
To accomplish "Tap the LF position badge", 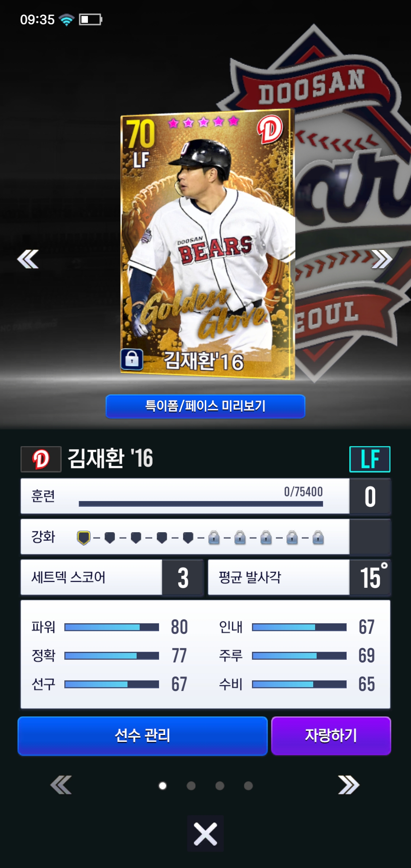I will 370,459.
